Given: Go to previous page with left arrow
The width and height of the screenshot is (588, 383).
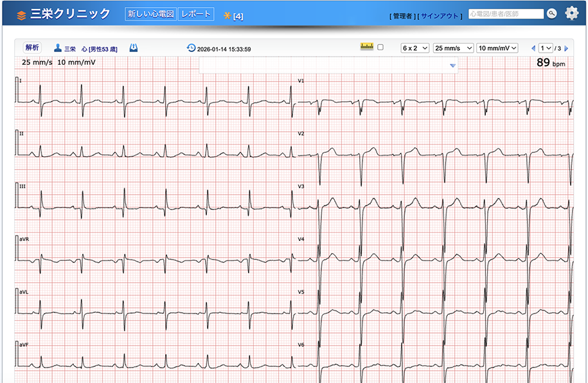Looking at the screenshot, I should [x=533, y=48].
